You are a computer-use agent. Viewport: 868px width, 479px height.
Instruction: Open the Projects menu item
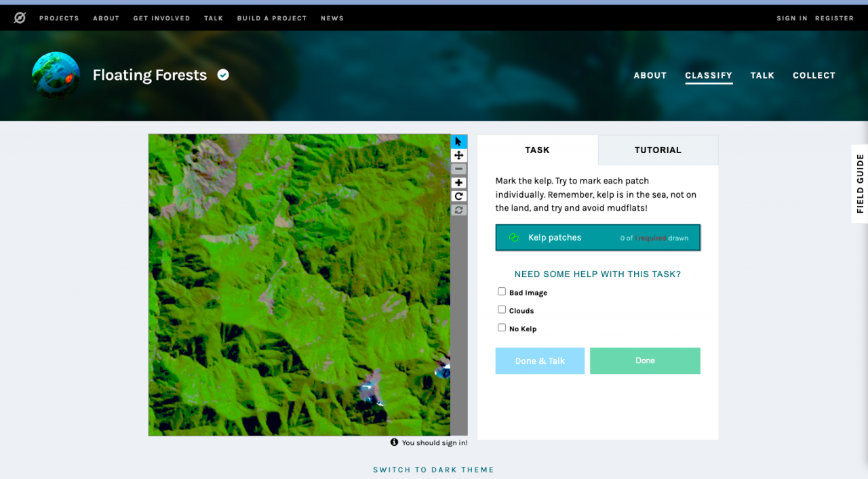59,18
